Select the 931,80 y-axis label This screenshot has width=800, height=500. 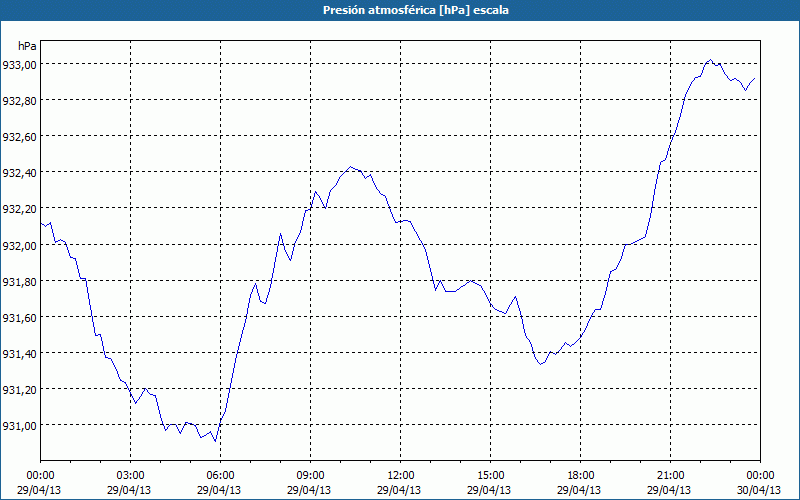[19, 281]
